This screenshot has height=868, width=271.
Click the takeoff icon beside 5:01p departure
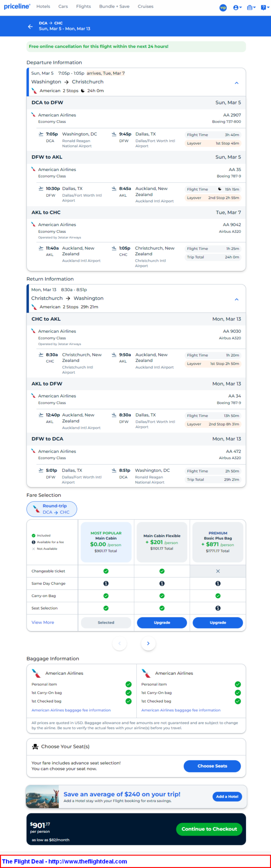41,470
